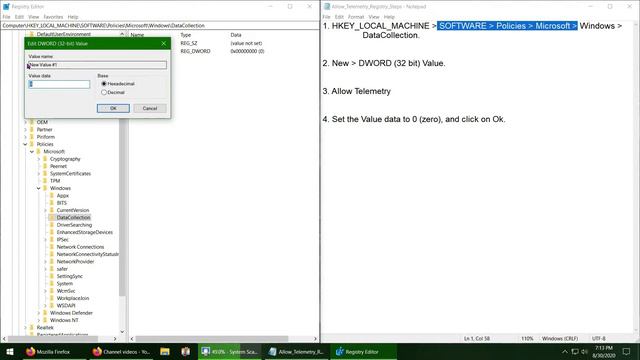The image size is (640, 360).
Task: Expand the OEM key
Action: coord(25,122)
